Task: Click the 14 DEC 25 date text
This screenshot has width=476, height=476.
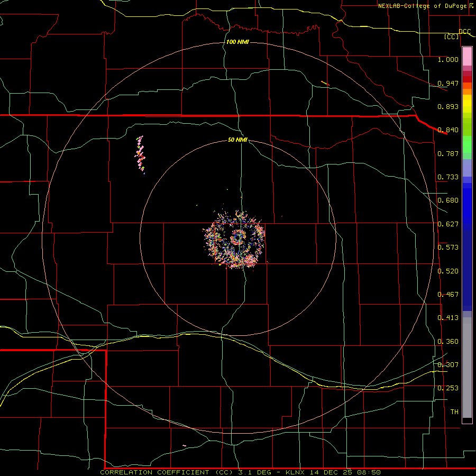Action: click(331, 472)
